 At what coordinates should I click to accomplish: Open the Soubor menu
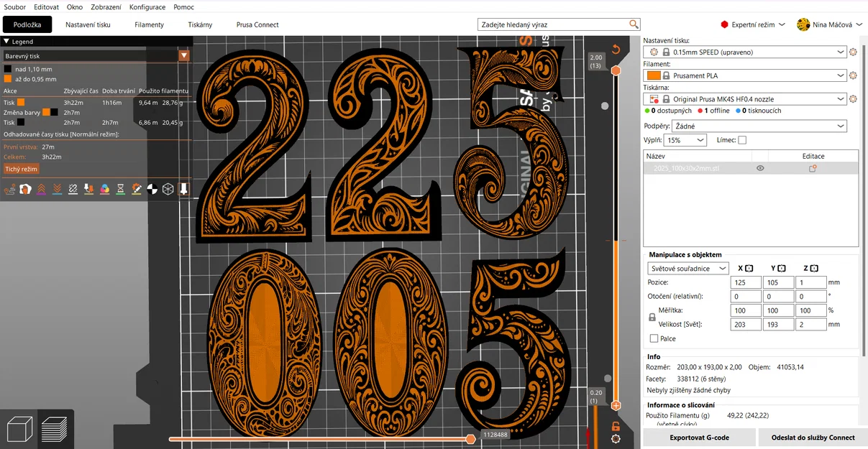pos(14,6)
